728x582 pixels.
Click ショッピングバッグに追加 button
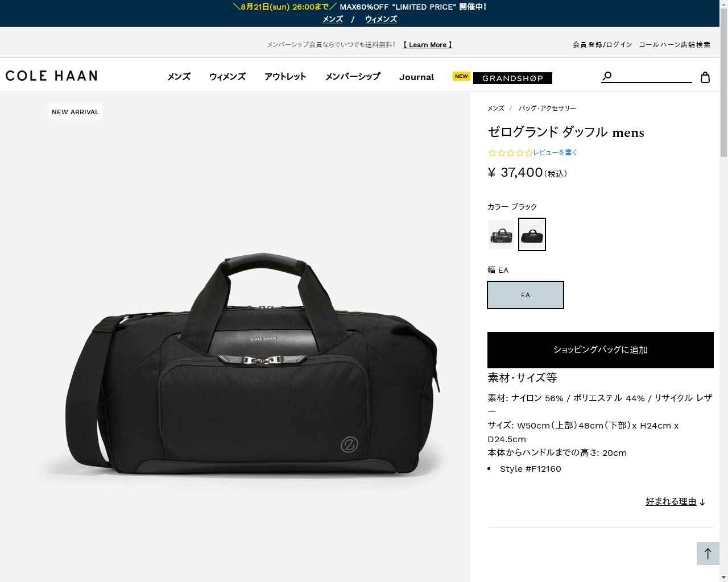(x=600, y=350)
